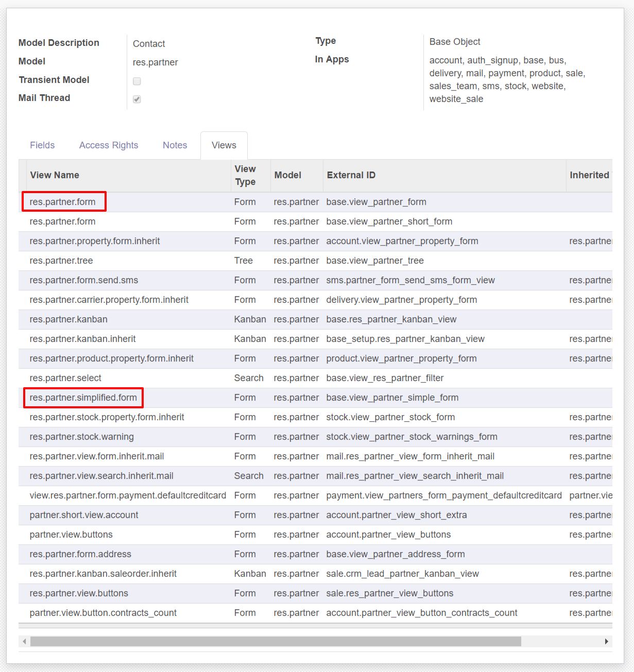Open the res.partner.view.form.inherit.mail view
Screen dimensions: 634x672
point(315,456)
